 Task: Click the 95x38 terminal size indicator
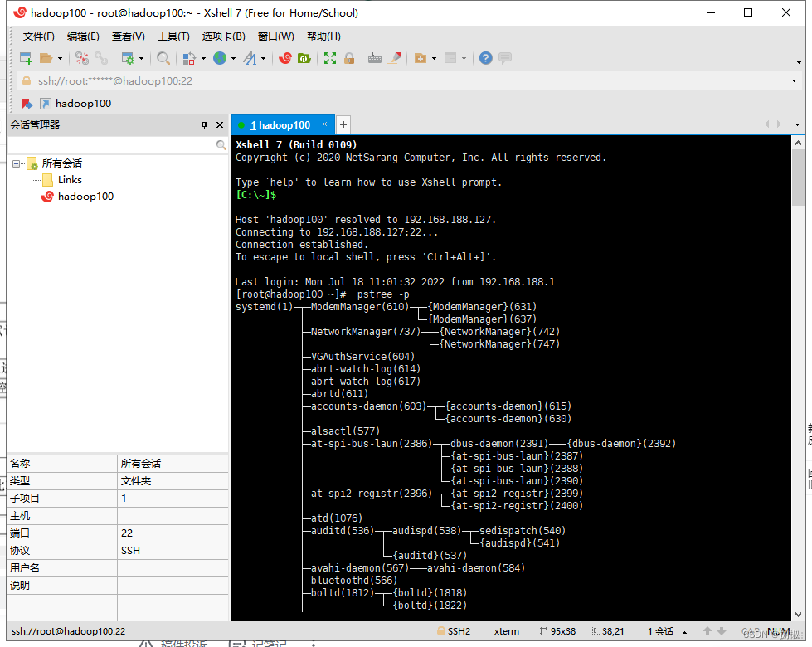coord(557,631)
